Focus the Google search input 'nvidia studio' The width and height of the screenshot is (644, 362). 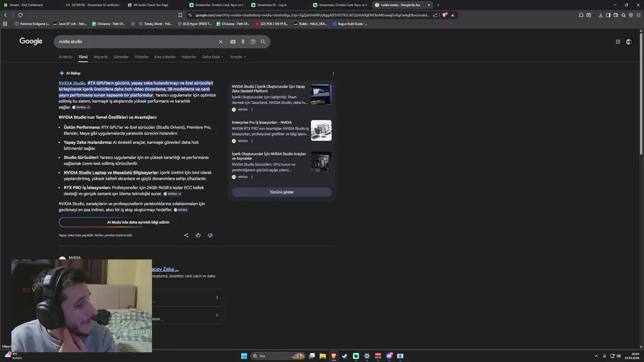pyautogui.click(x=136, y=42)
